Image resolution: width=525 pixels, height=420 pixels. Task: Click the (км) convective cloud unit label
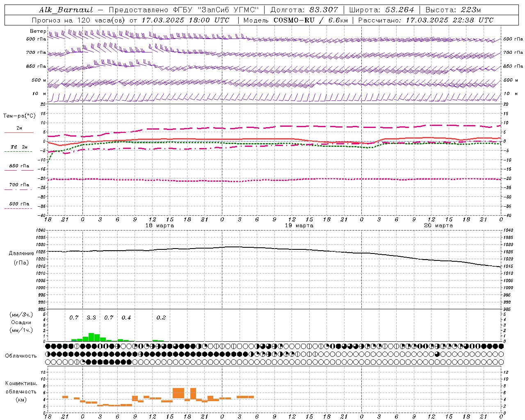[x=21, y=399]
